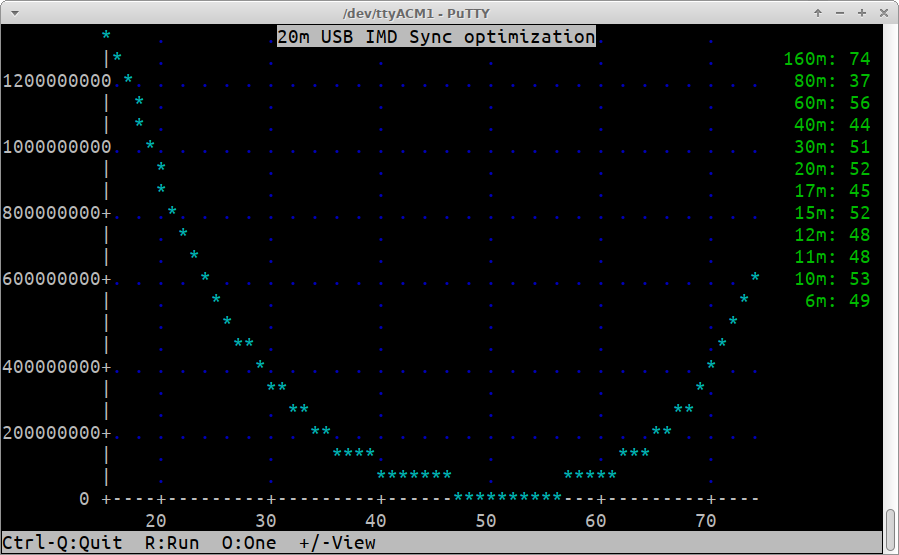The width and height of the screenshot is (899, 555).
Task: Click the 1200000000 y-axis label
Action: [56, 81]
